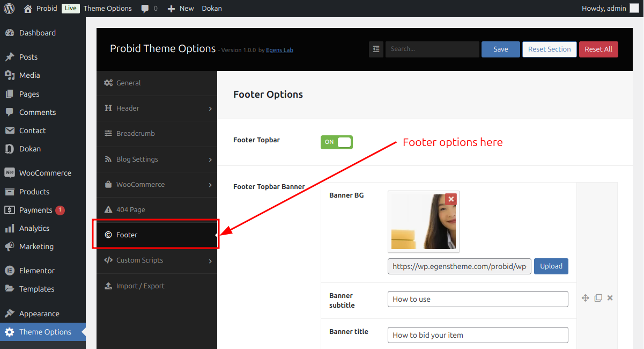The height and width of the screenshot is (349, 644).
Task: Click the Appearance paintbrush icon
Action: tap(10, 314)
